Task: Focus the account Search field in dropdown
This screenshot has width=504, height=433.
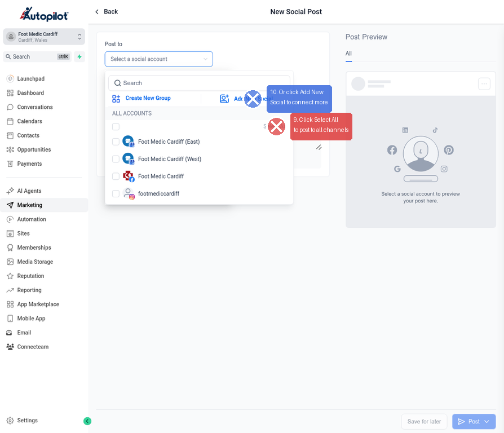Action: (199, 83)
